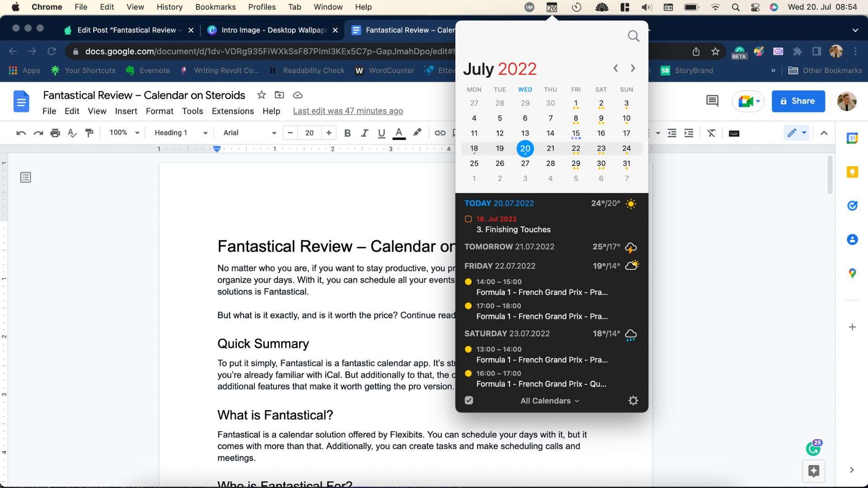Click the print icon in Docs toolbar
Screen dimensions: 868x488
(x=55, y=133)
